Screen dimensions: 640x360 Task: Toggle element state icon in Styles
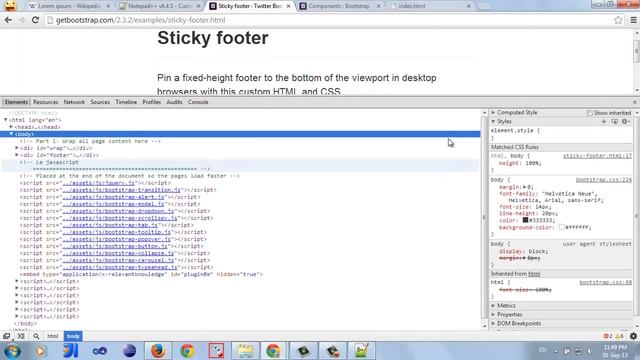pos(614,122)
